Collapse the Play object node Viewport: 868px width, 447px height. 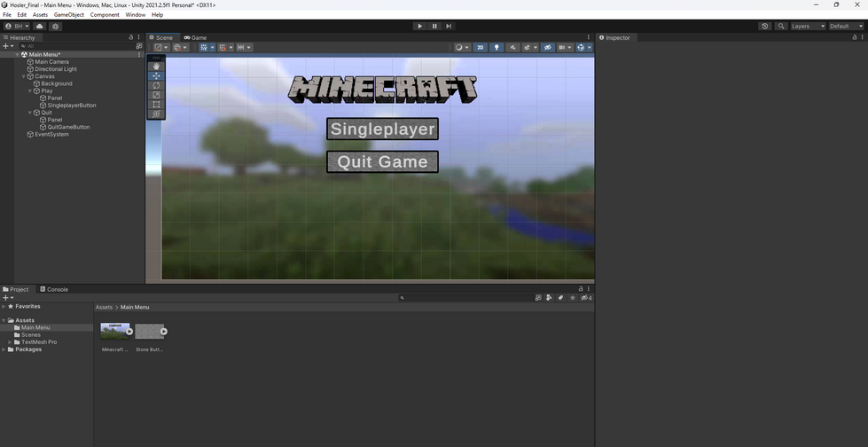point(30,90)
